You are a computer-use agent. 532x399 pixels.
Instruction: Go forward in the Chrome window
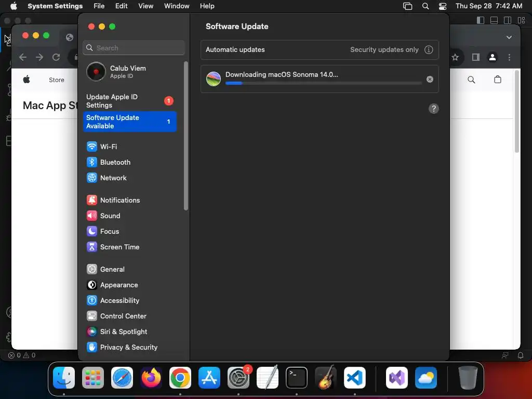(x=39, y=57)
